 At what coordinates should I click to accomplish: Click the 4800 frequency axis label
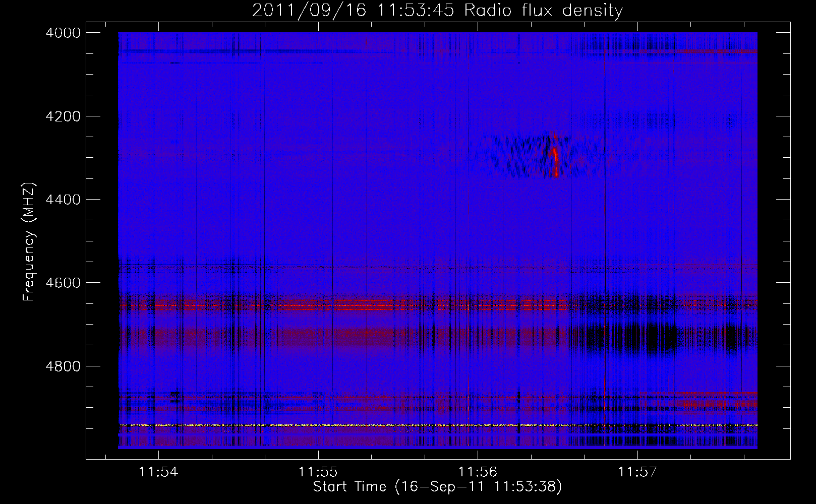tap(63, 366)
